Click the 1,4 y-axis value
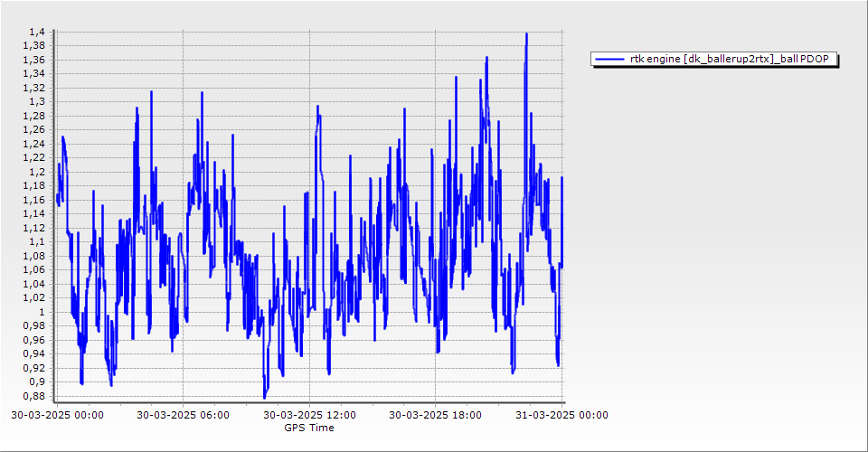 (38, 32)
